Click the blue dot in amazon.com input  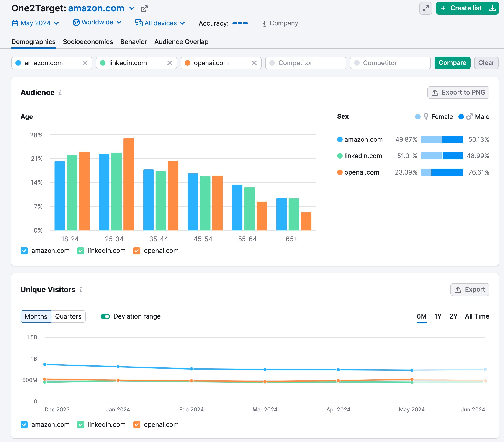click(18, 63)
